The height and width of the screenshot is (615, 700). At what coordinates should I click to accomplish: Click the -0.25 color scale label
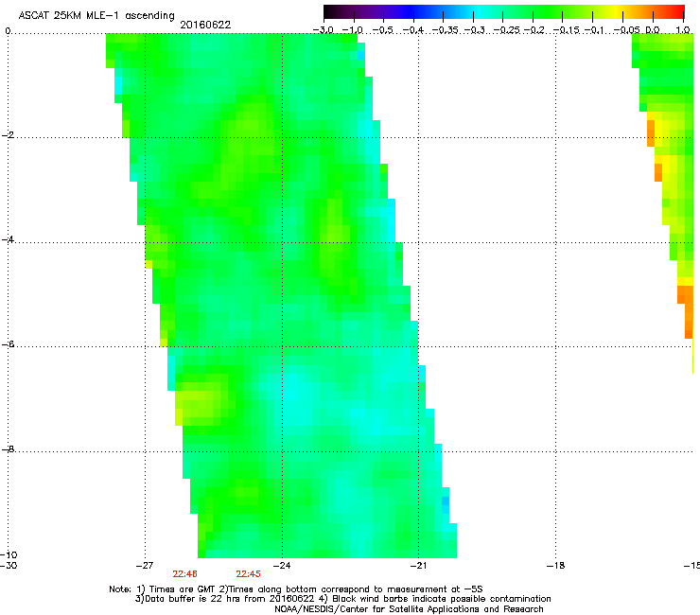(507, 30)
